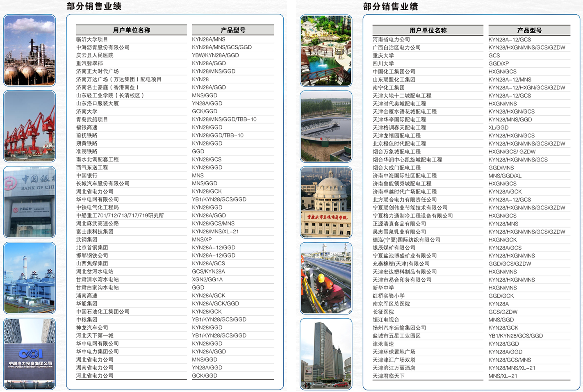Open the red port cranes photo

click(x=30, y=126)
